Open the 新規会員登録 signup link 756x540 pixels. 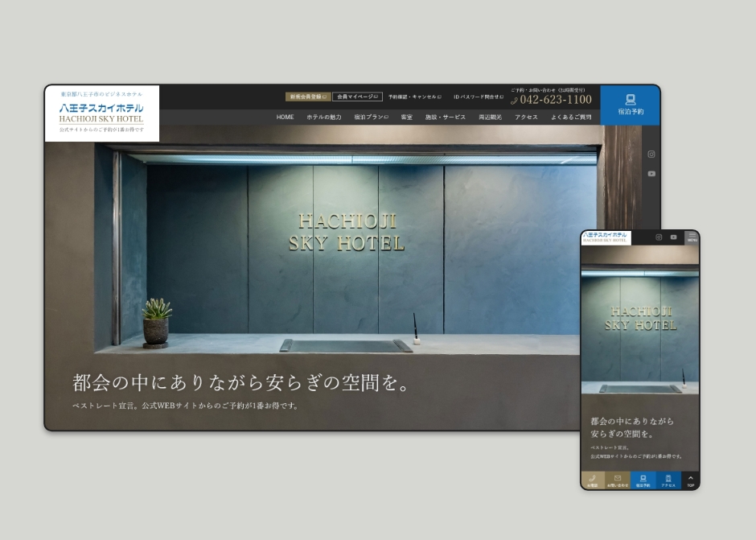pyautogui.click(x=308, y=97)
